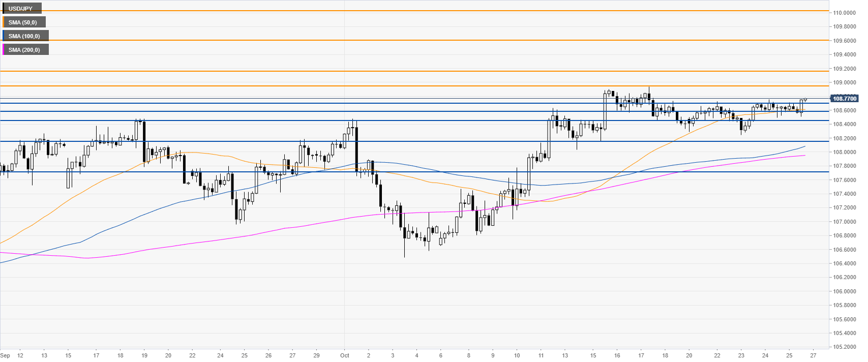Viewport: 868px width, 362px height.
Task: Click the 108.0000 price axis label
Action: click(x=844, y=152)
